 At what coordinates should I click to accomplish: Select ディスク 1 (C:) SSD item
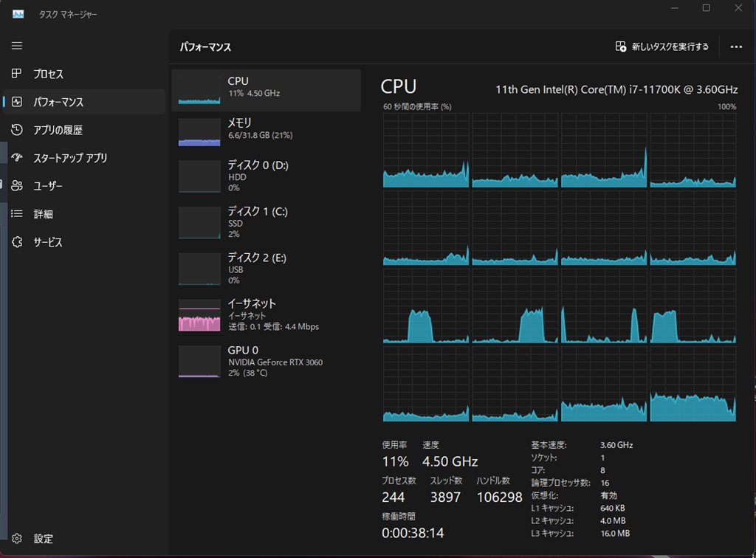pos(266,223)
